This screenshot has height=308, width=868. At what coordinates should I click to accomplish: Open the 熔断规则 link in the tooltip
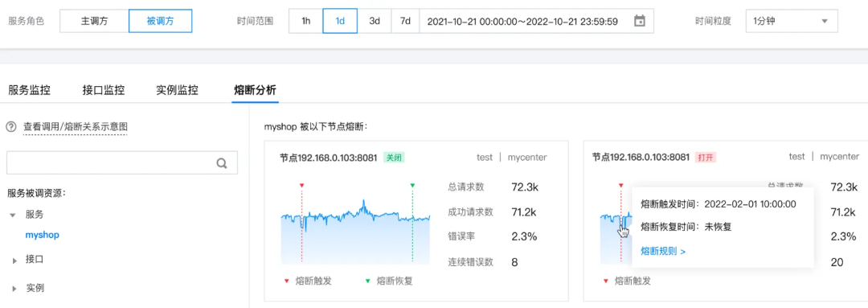(x=663, y=252)
